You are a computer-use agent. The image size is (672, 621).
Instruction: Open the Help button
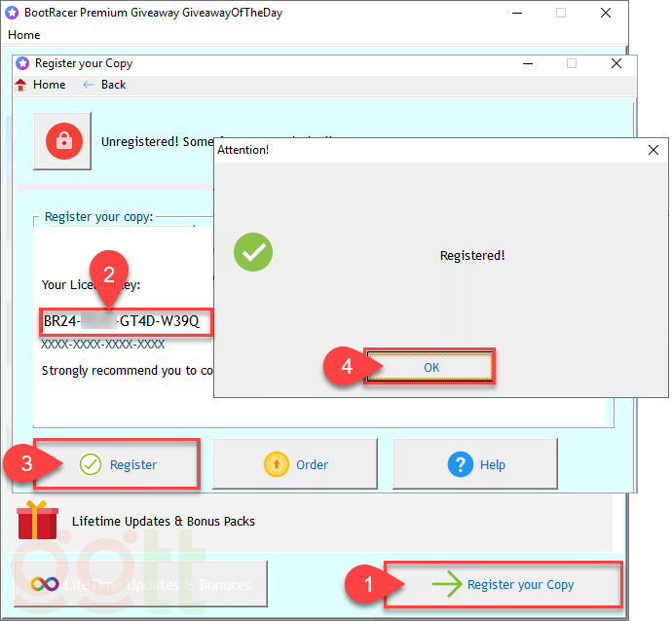[x=475, y=464]
